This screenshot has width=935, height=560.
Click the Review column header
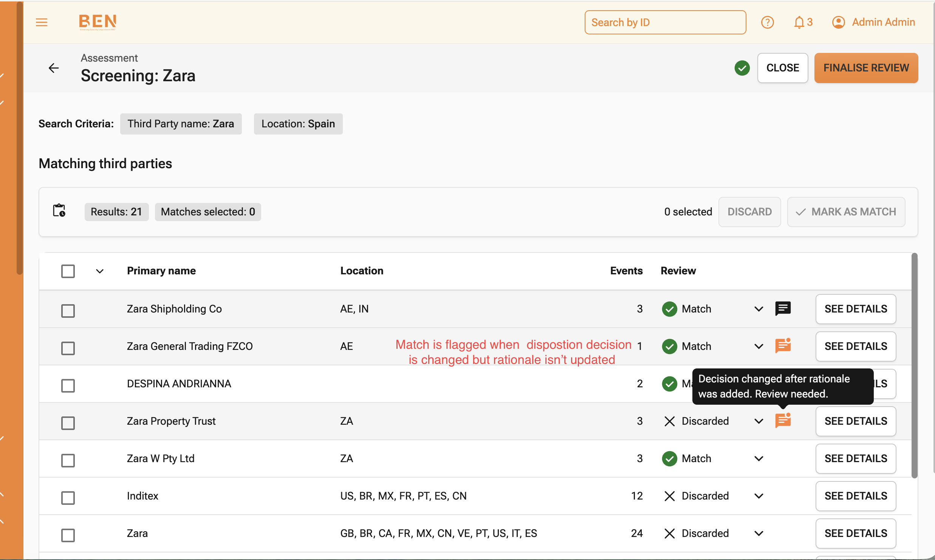[x=678, y=271]
